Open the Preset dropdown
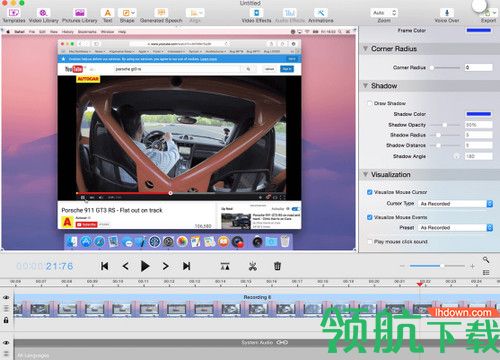 pyautogui.click(x=456, y=228)
